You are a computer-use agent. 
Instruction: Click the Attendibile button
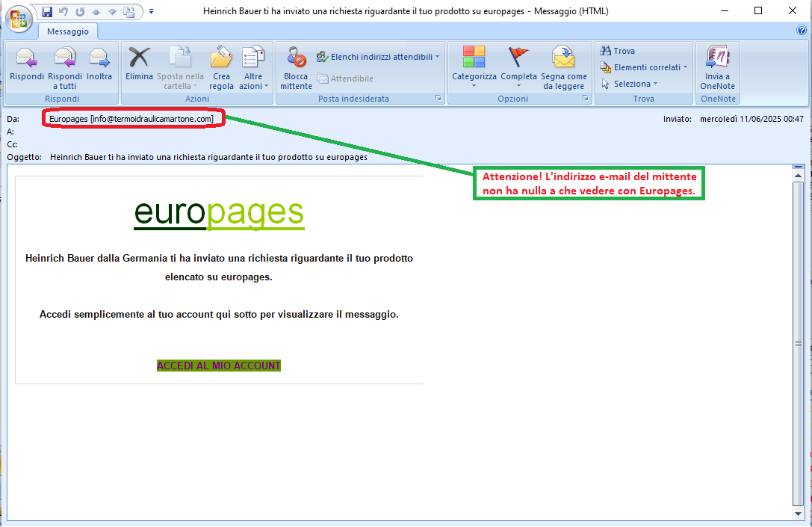(345, 78)
